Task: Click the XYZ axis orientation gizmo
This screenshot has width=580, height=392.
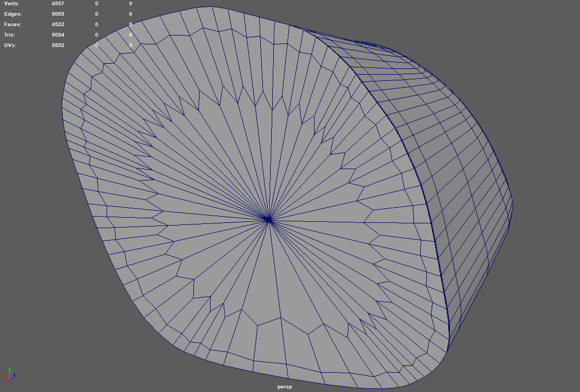Action: point(9,374)
